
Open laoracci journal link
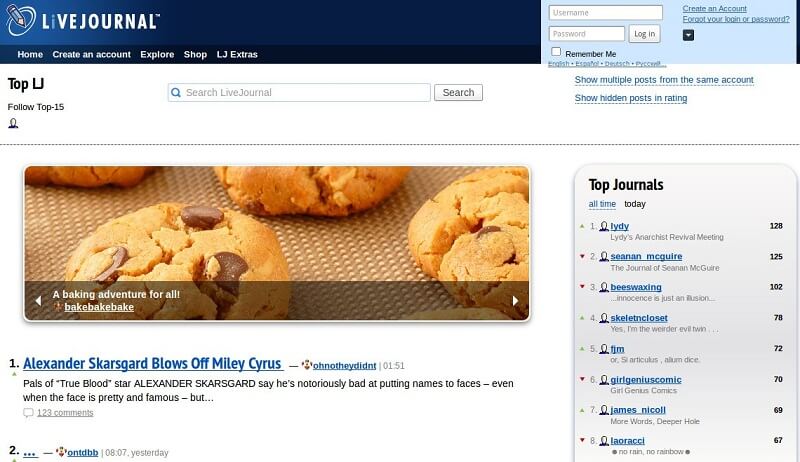[x=627, y=441]
